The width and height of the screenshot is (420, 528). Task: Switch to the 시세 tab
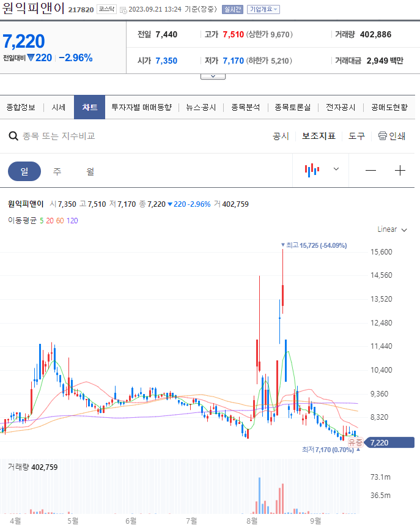59,107
